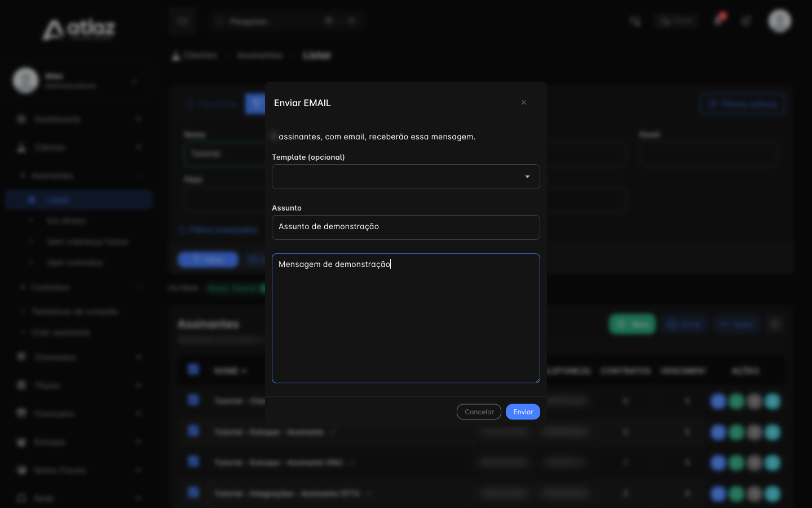Click the atlaz logo in the sidebar
This screenshot has width=812, height=508.
pos(79,29)
